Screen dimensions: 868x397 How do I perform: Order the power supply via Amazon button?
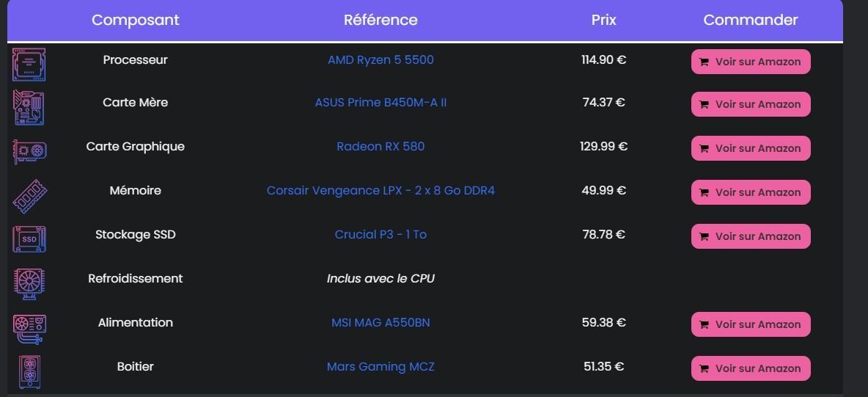[x=751, y=324]
